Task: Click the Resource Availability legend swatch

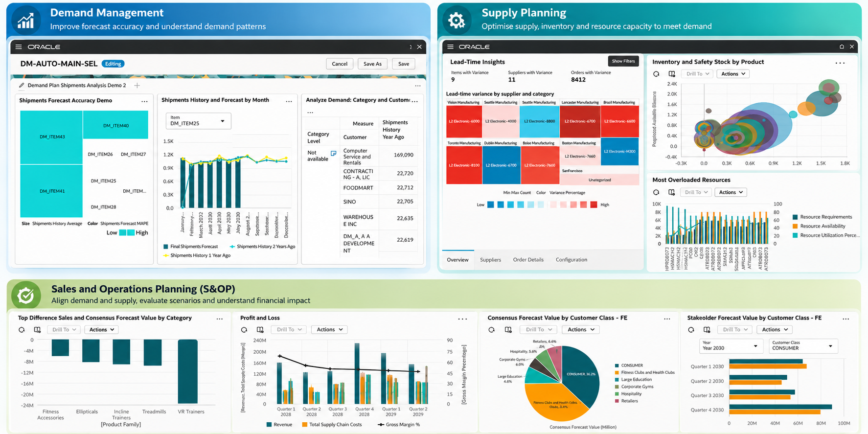Action: [796, 226]
